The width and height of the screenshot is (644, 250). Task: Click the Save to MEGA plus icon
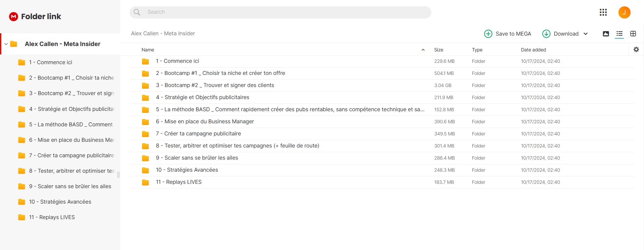coord(488,34)
